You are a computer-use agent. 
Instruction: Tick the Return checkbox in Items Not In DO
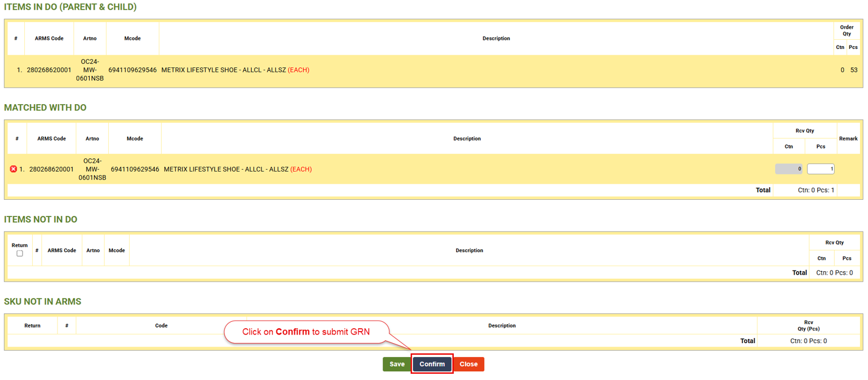coord(20,253)
